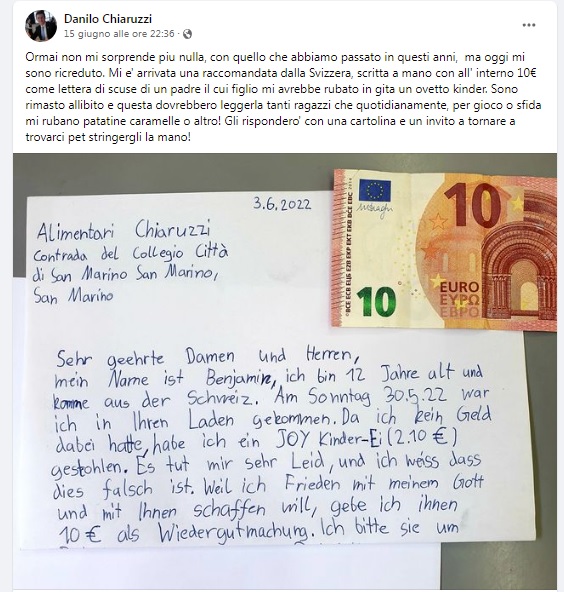Click the arch illustration on the banknote
This screenshot has height=592, width=564.
519,270
